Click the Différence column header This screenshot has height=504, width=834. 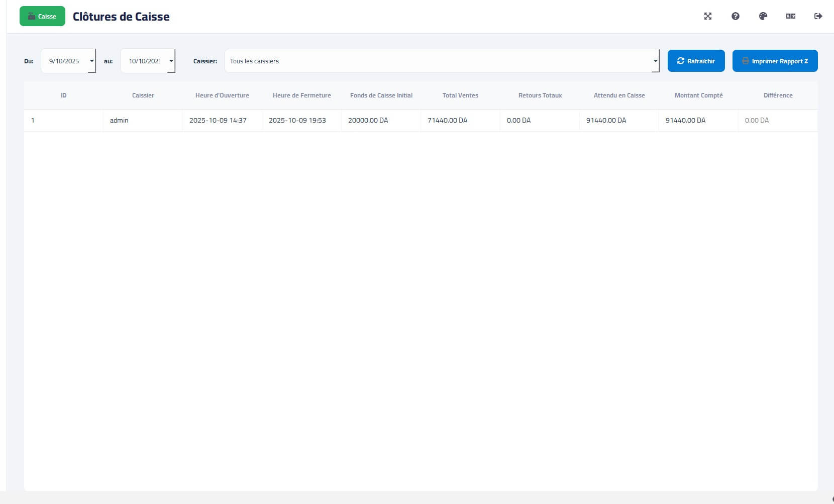[778, 95]
